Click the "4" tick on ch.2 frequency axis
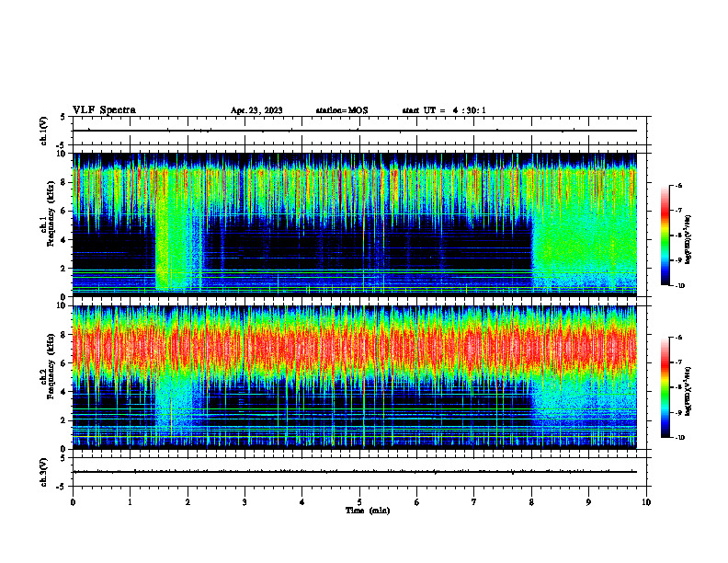This screenshot has height=563, width=728. (64, 392)
